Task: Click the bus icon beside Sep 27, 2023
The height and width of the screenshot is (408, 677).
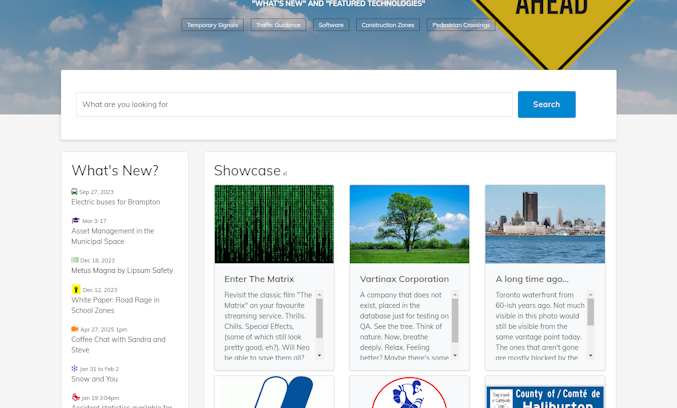Action: [x=74, y=192]
